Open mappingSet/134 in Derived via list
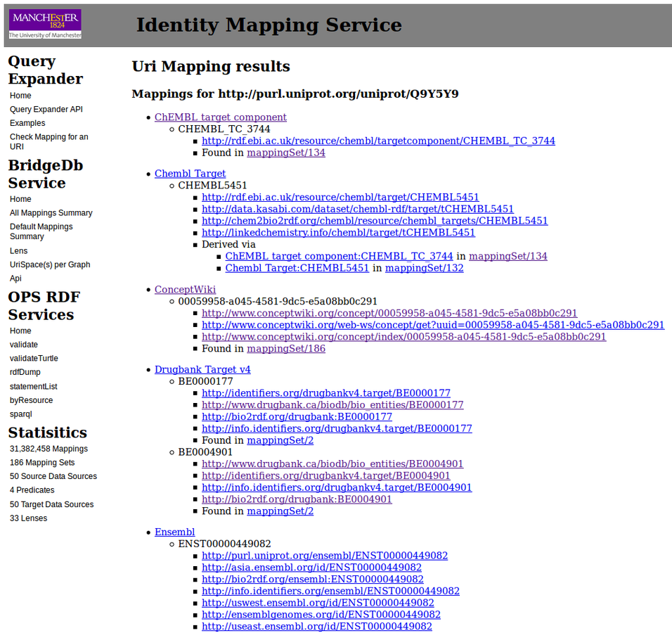Image resolution: width=672 pixels, height=633 pixels. pos(508,256)
